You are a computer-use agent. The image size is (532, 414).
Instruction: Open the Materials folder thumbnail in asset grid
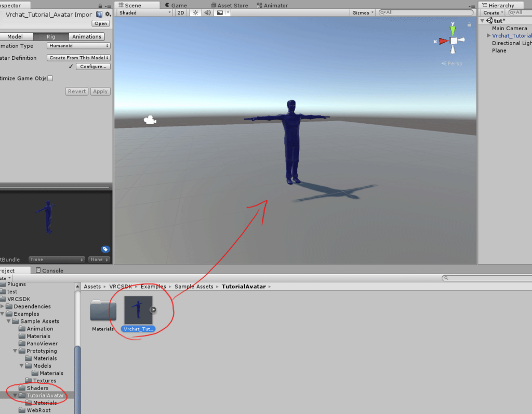pos(103,310)
